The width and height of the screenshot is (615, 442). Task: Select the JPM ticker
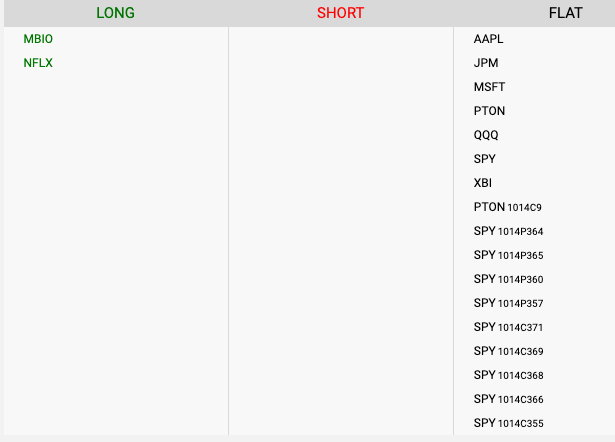(x=486, y=63)
